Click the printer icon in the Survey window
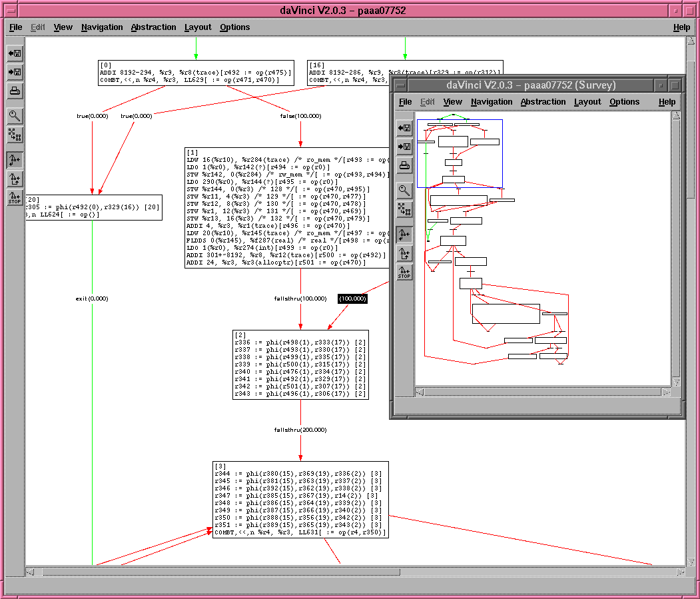 tap(404, 165)
